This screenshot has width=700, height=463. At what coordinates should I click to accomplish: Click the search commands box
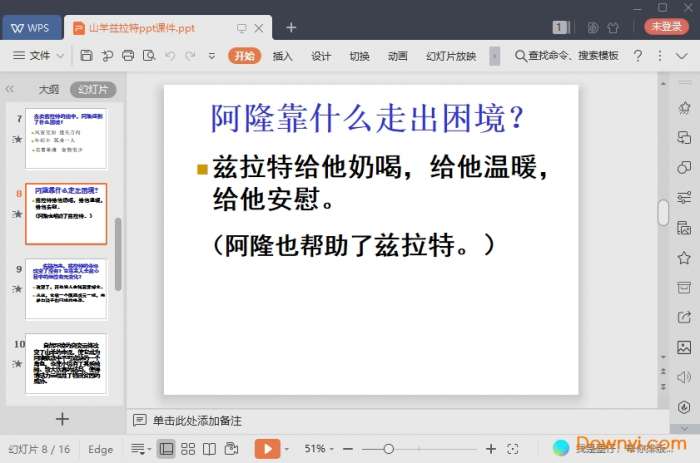567,56
